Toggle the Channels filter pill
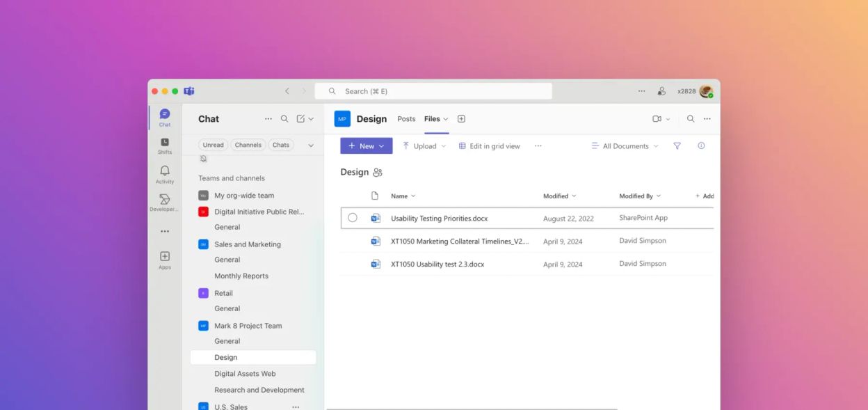Screen dimensions: 868x410 pyautogui.click(x=248, y=145)
